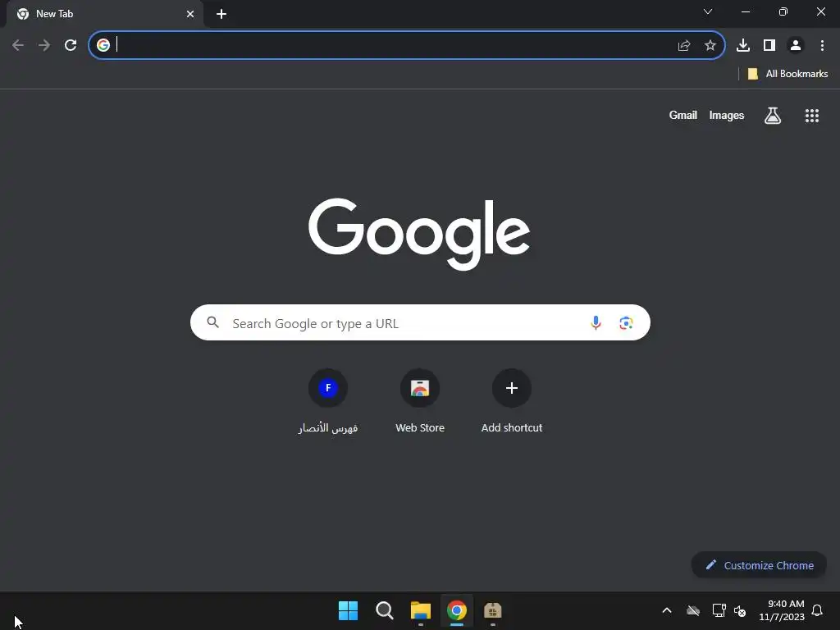Close the New Tab tab
This screenshot has width=840, height=630.
coord(190,14)
